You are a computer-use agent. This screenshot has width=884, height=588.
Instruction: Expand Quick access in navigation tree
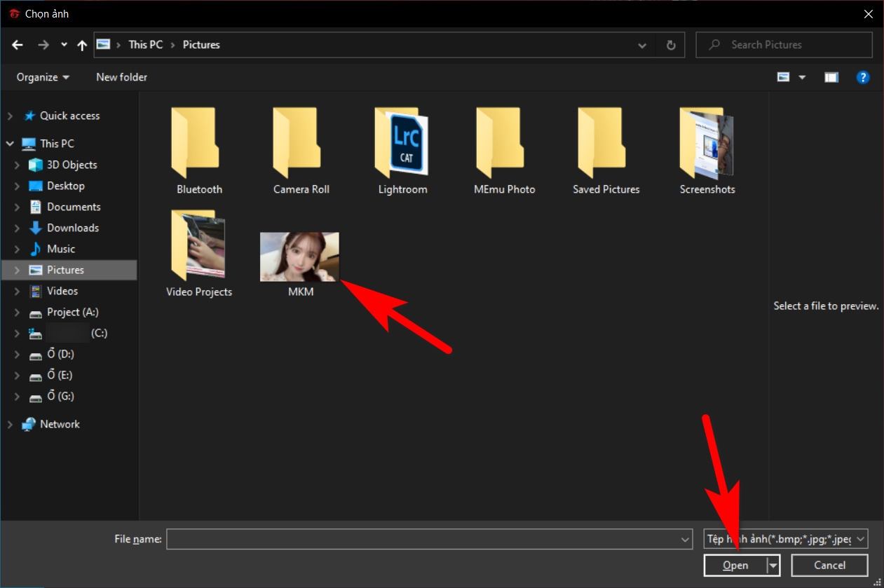[10, 116]
